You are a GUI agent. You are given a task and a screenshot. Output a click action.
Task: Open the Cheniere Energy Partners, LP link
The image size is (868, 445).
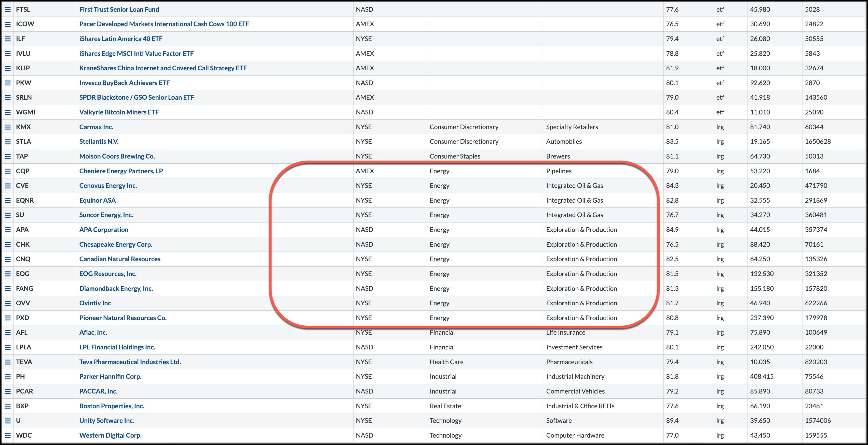121,171
